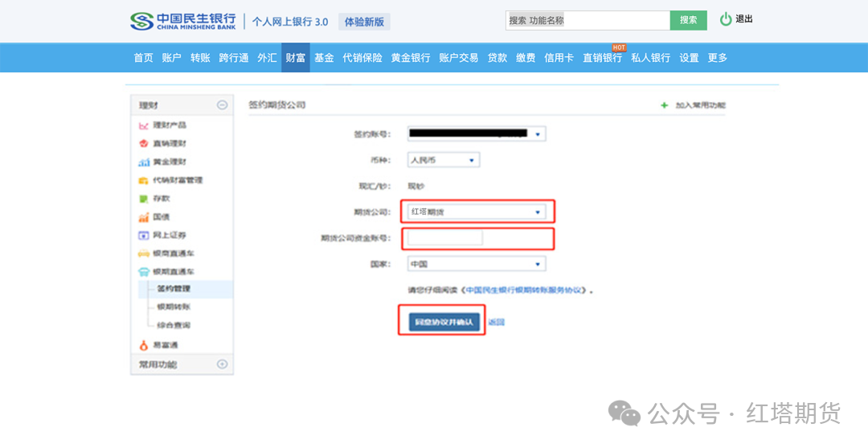Select 银期转账 in the sidebar tree
Viewport: 868px width, 448px height.
174,306
